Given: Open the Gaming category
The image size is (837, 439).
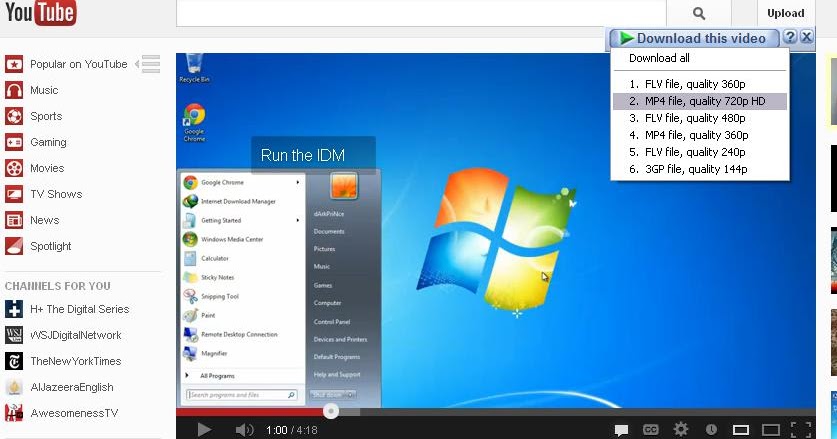Looking at the screenshot, I should (48, 142).
